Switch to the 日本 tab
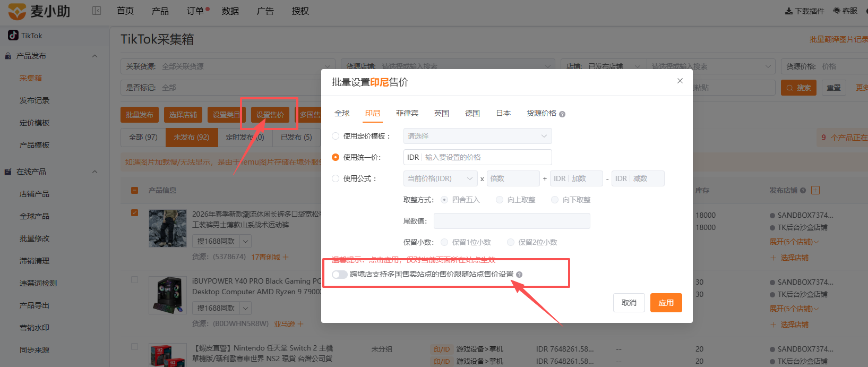 click(x=503, y=113)
